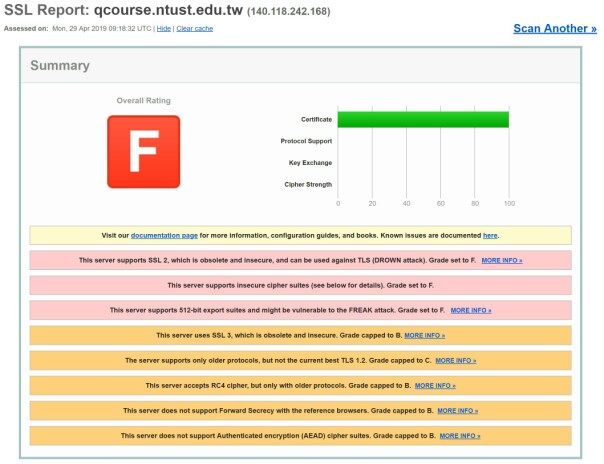Open MORE INFO for Forward Secrecy warning

click(x=458, y=411)
